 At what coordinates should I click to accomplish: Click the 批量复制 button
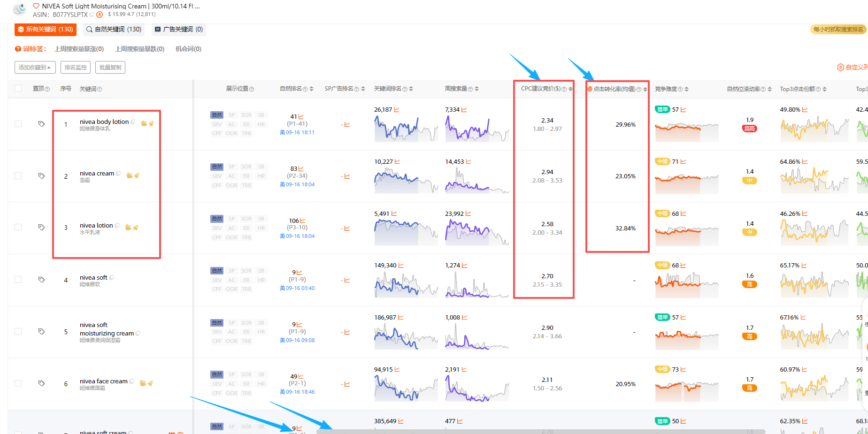click(x=110, y=68)
